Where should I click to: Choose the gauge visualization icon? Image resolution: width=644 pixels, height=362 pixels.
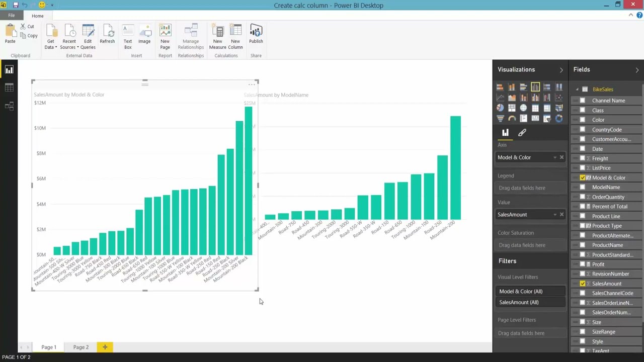(512, 119)
